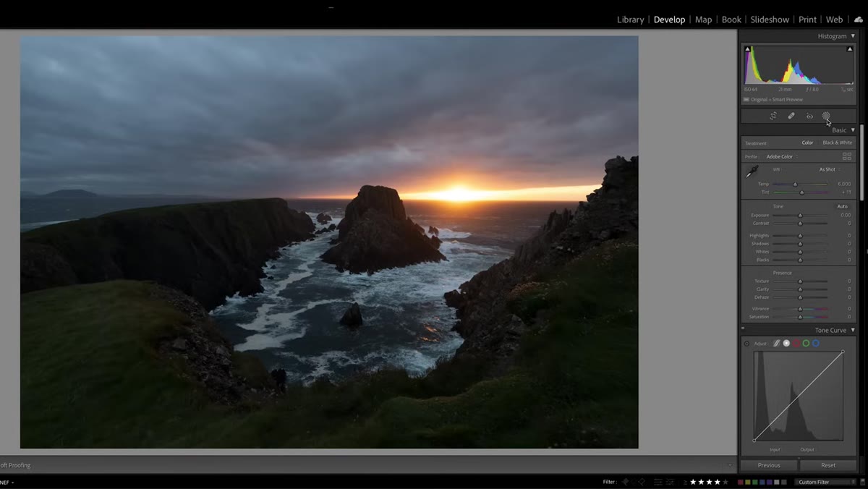The image size is (868, 489).
Task: Filter by blue color label
Action: point(762,482)
